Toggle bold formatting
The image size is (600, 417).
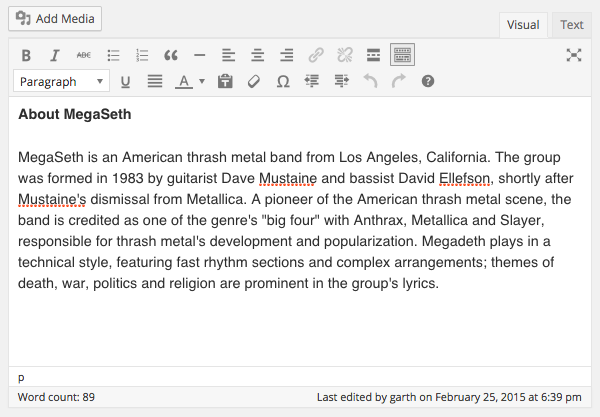26,55
